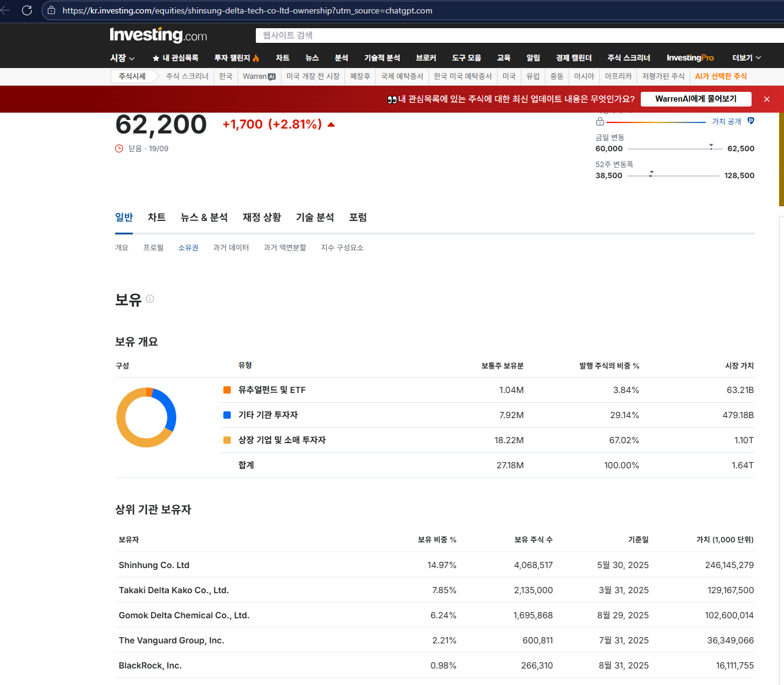Click the Investing.com logo
The image size is (784, 685).
coord(159,35)
